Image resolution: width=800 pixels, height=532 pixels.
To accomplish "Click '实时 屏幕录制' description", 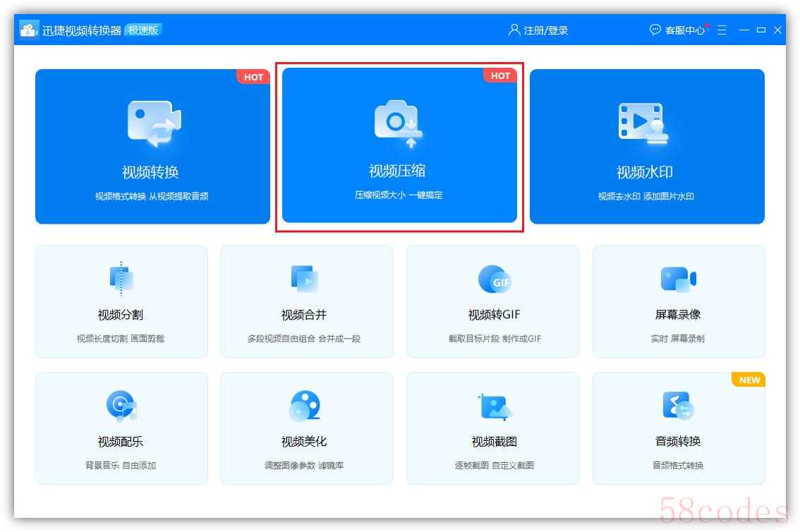I will pos(677,338).
